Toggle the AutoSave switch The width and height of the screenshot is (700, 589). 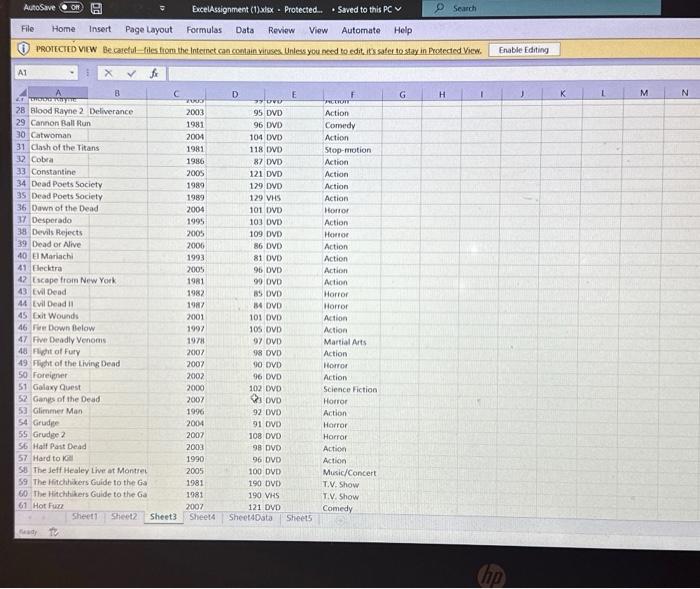click(x=71, y=8)
